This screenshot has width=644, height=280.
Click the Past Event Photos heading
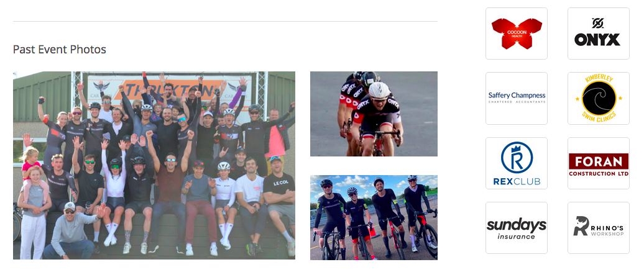(x=60, y=50)
